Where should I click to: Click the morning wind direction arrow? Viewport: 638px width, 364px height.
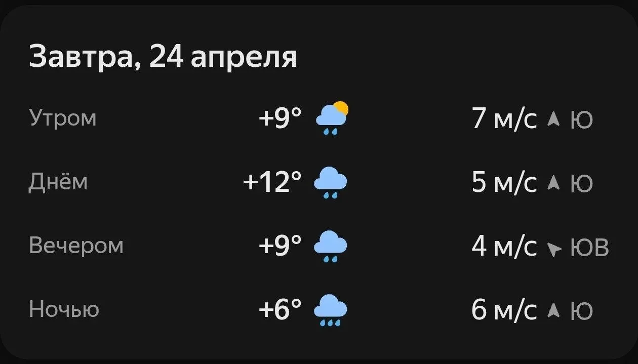(553, 119)
